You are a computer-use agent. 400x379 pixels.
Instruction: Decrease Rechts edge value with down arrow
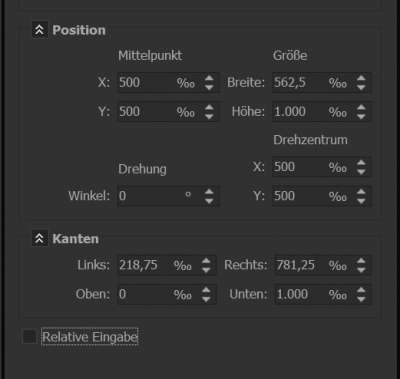click(x=361, y=270)
